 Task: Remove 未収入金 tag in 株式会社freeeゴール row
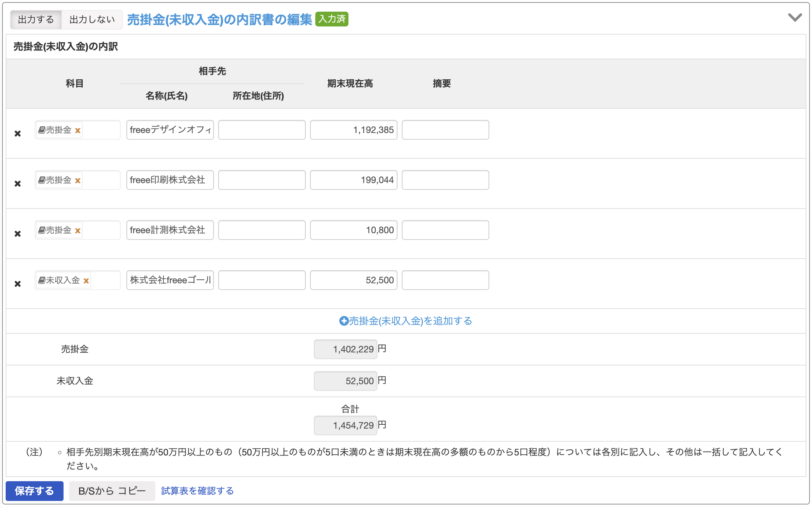point(86,281)
